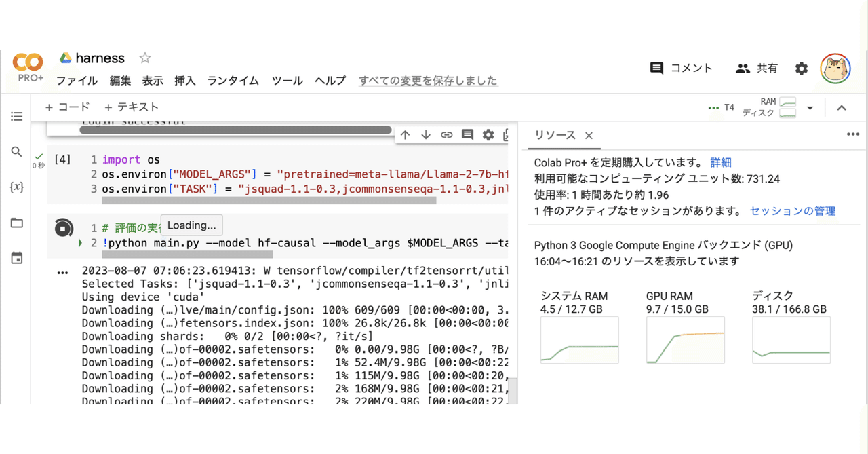Stop the currently running cell
Image resolution: width=868 pixels, height=454 pixels.
click(63, 229)
